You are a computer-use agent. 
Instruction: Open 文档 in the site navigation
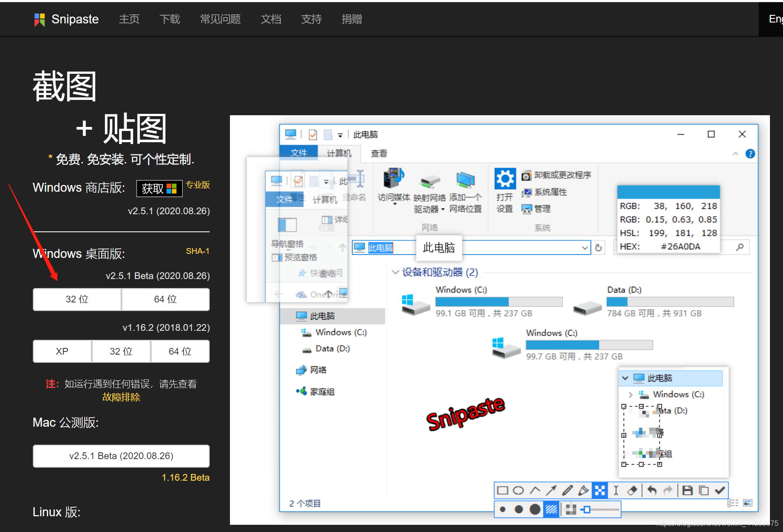tap(271, 19)
